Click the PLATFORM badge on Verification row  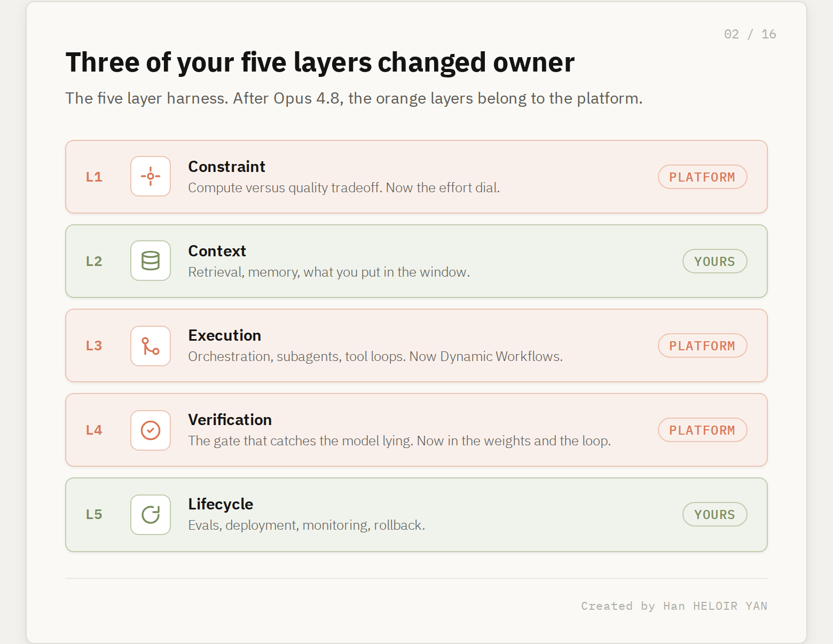pos(702,430)
